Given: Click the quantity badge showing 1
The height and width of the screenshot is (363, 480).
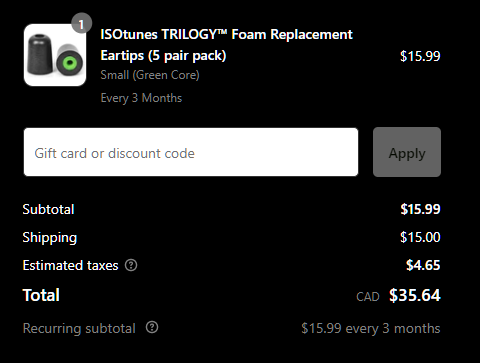Looking at the screenshot, I should (x=81, y=23).
